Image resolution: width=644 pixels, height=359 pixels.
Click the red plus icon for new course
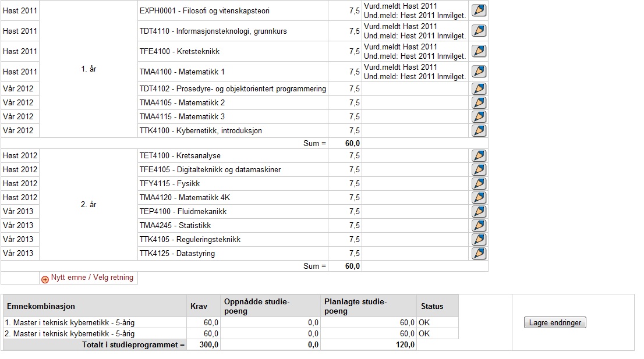[45, 279]
